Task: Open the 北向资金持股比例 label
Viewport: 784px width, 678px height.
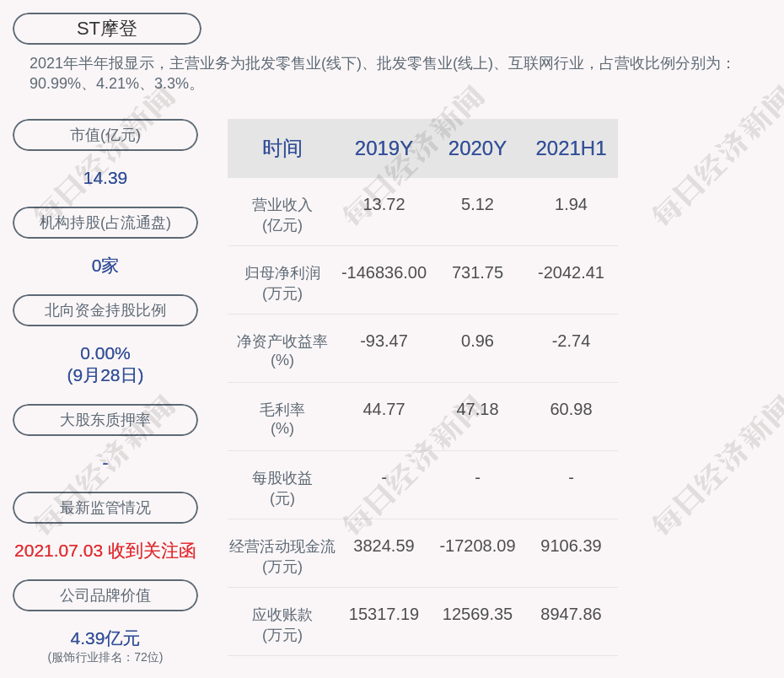Action: pos(105,310)
